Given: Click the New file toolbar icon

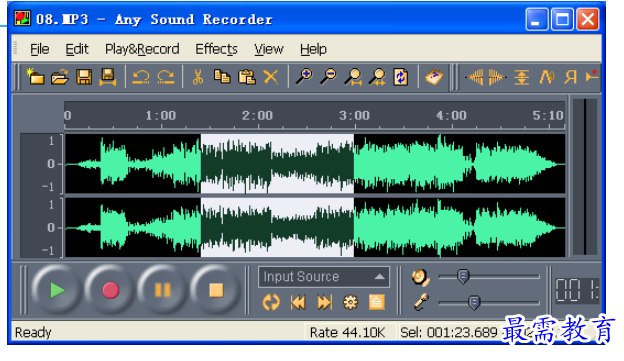Looking at the screenshot, I should (x=35, y=77).
